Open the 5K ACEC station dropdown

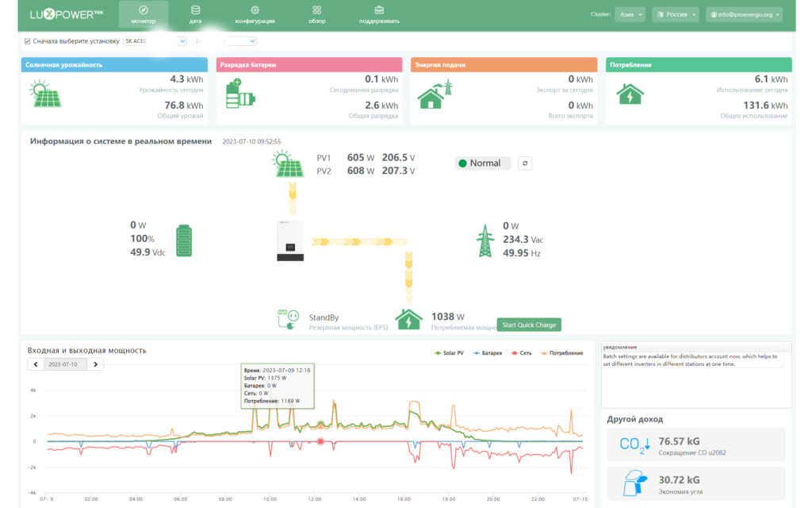[155, 41]
